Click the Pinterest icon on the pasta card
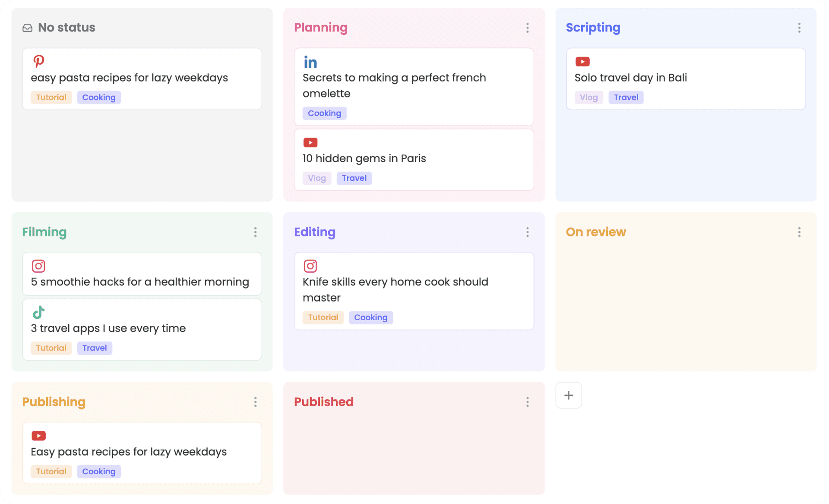Image resolution: width=829 pixels, height=504 pixels. [x=39, y=61]
